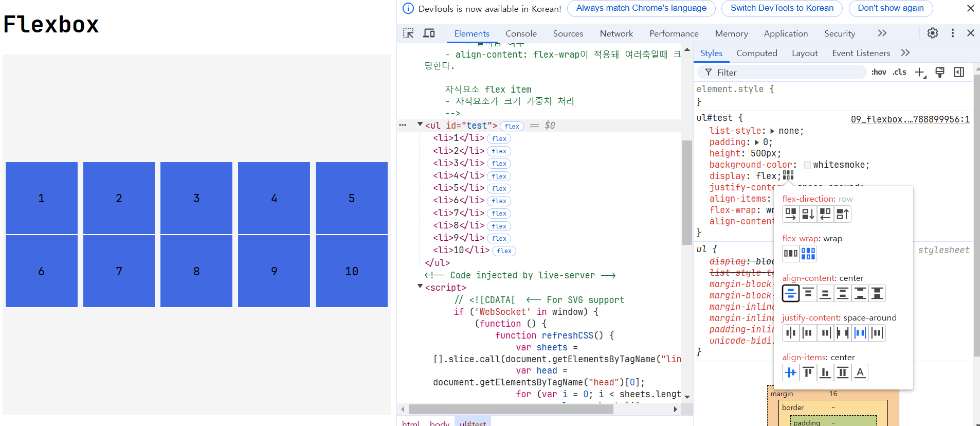The width and height of the screenshot is (980, 426).
Task: Open the DevTools three-dot customize menu
Action: 953,33
